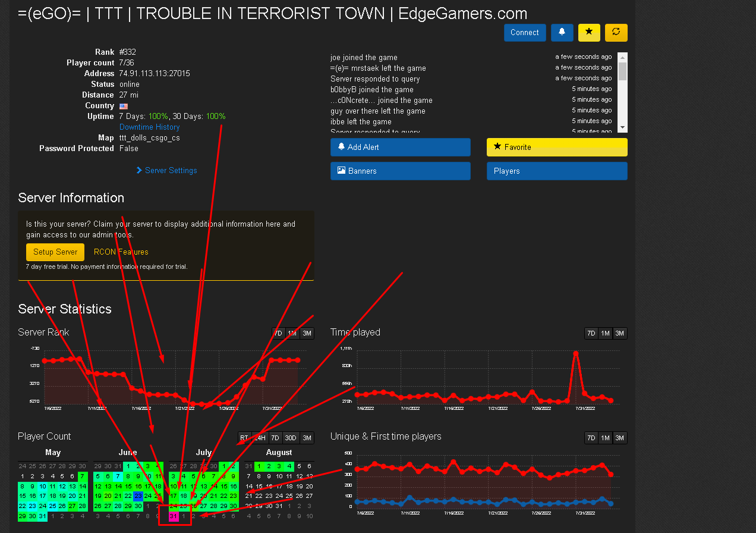Click the United States country flag icon

(124, 106)
